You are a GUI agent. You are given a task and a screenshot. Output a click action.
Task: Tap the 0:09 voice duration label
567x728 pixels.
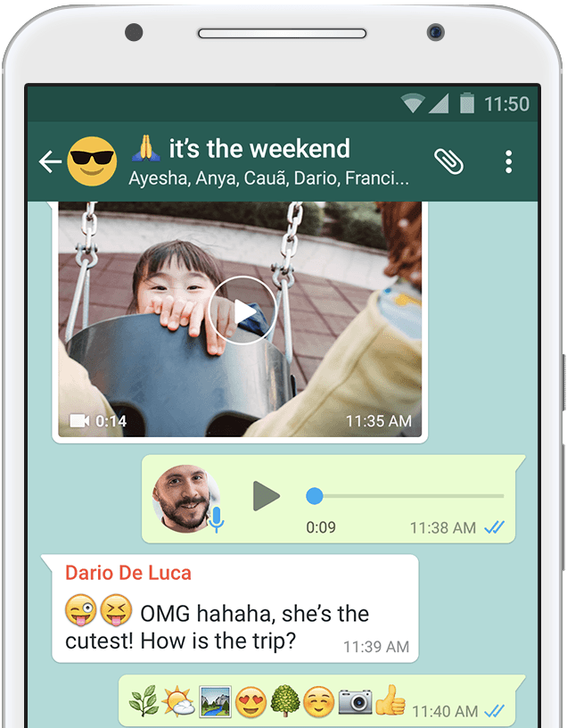point(321,527)
